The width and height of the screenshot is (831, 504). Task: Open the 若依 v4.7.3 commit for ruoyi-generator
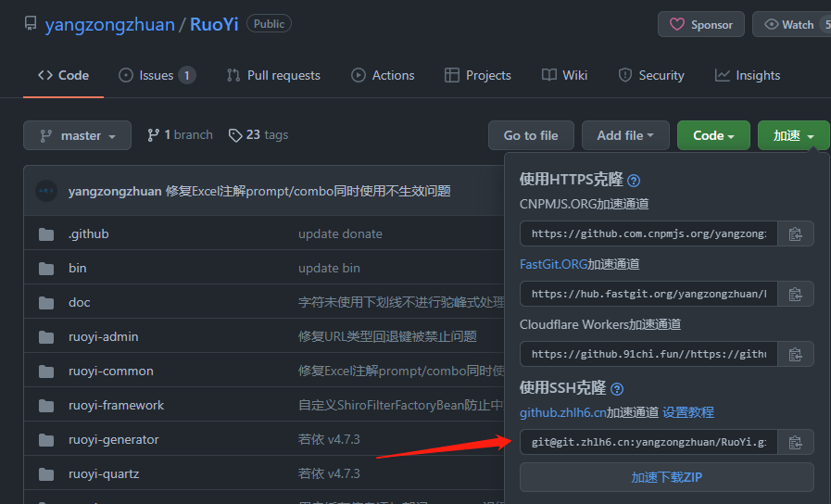click(x=329, y=439)
